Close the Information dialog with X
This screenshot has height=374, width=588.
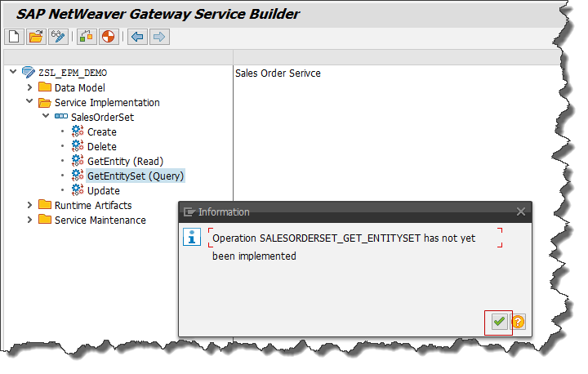coord(521,211)
